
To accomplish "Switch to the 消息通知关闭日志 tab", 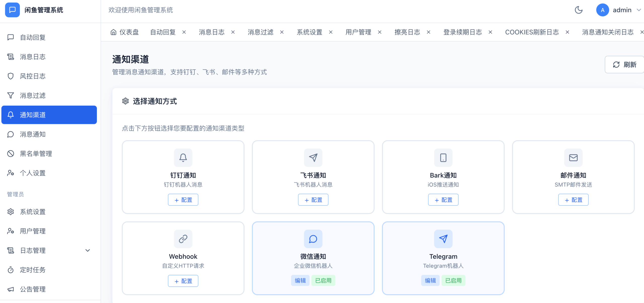I will click(608, 32).
